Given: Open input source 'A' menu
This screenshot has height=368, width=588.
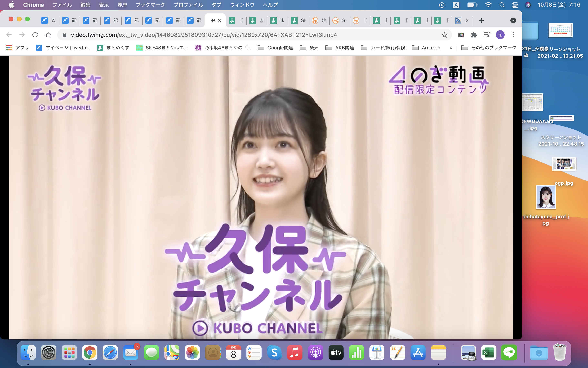Looking at the screenshot, I should click(x=456, y=5).
